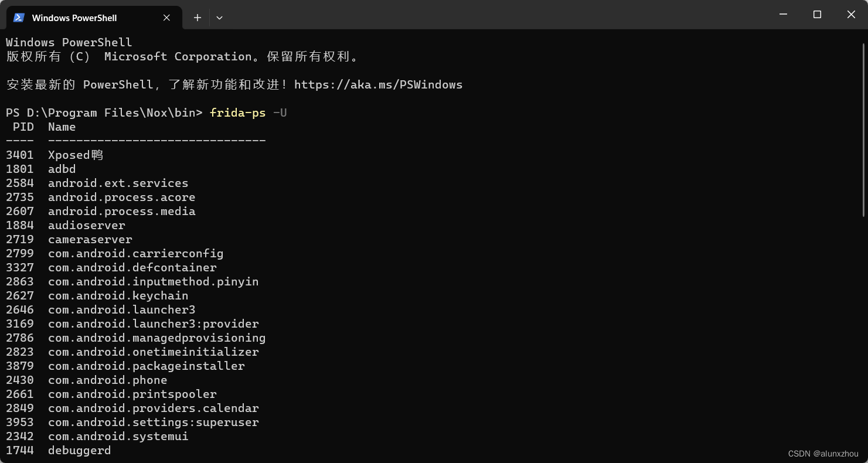This screenshot has height=463, width=868.
Task: Click the com.android.phone process name
Action: pos(107,380)
